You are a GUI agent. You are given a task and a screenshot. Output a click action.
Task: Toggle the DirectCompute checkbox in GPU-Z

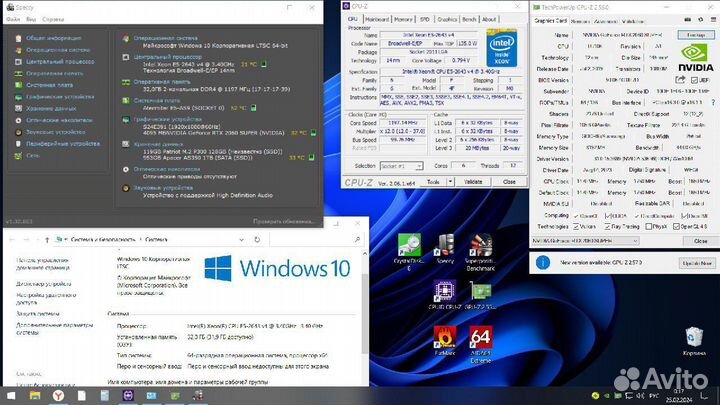[x=637, y=215]
